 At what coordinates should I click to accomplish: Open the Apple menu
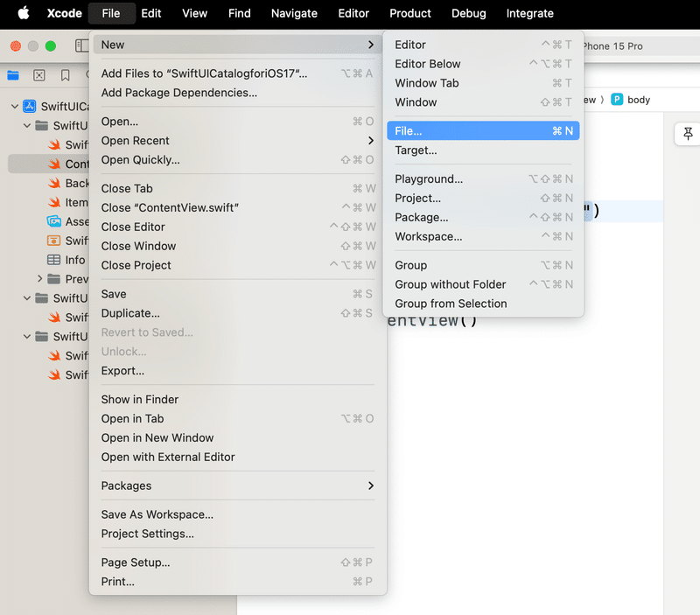tap(24, 13)
